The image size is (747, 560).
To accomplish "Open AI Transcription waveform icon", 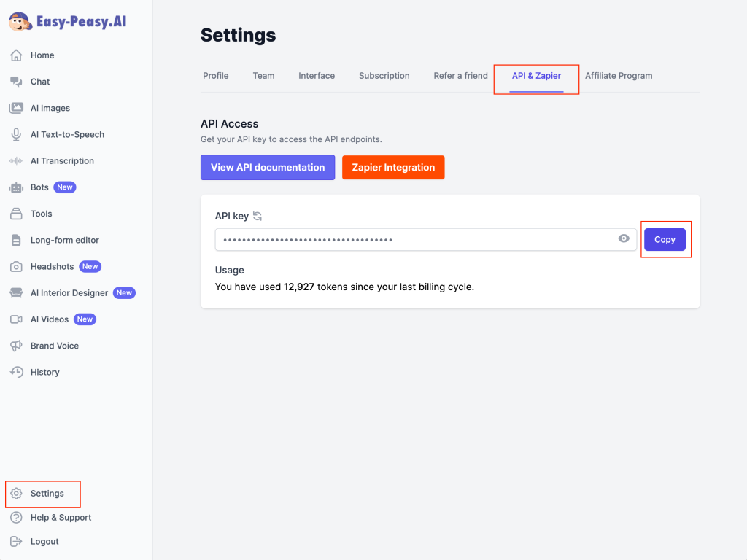I will click(16, 161).
